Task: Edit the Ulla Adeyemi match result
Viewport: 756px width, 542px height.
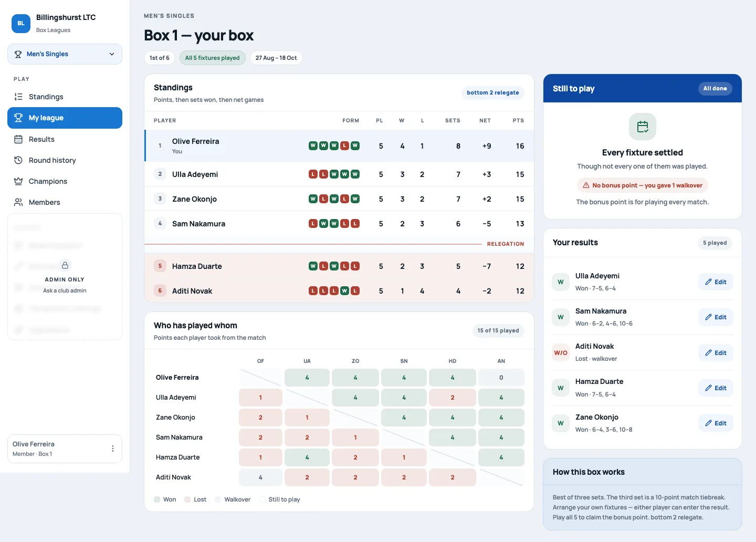Action: tap(716, 282)
